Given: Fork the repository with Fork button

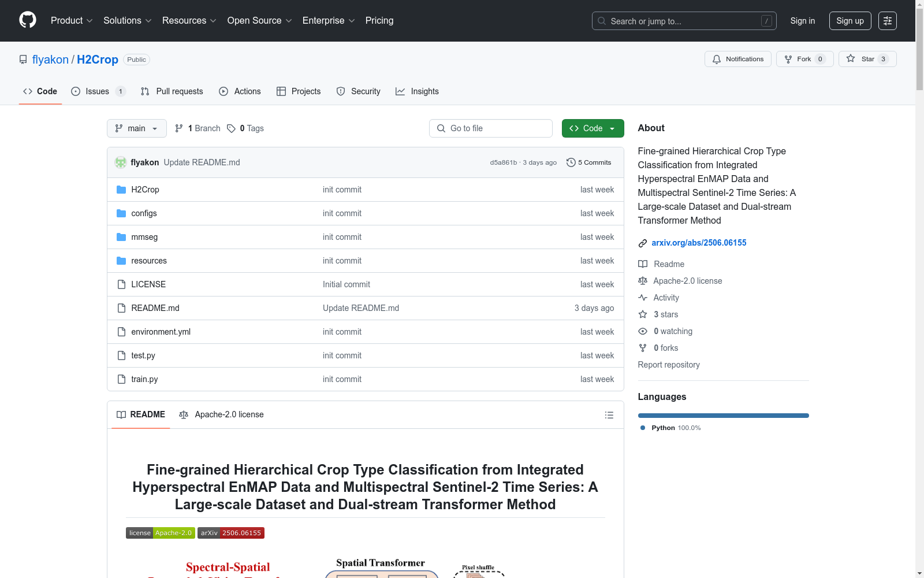Looking at the screenshot, I should click(805, 59).
